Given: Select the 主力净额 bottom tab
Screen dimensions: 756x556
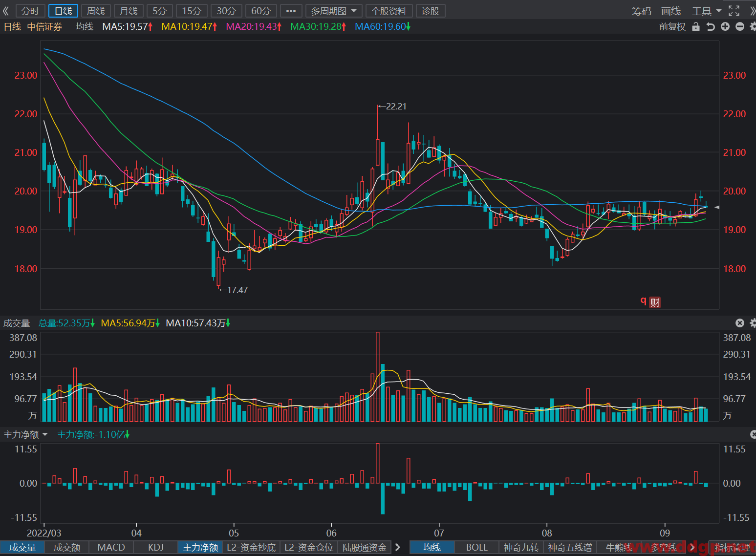Looking at the screenshot, I should (x=200, y=547).
